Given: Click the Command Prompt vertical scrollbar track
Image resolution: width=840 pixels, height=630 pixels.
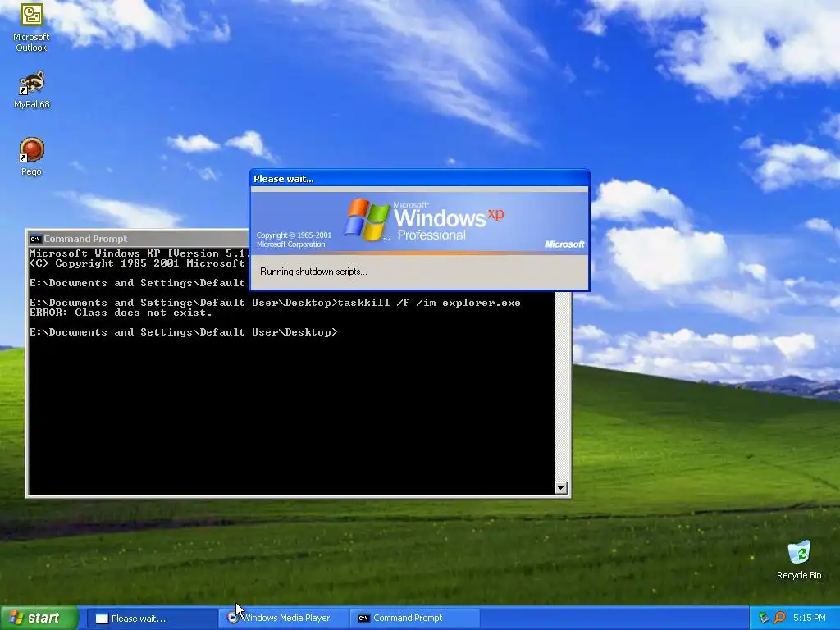Looking at the screenshot, I should (560, 386).
